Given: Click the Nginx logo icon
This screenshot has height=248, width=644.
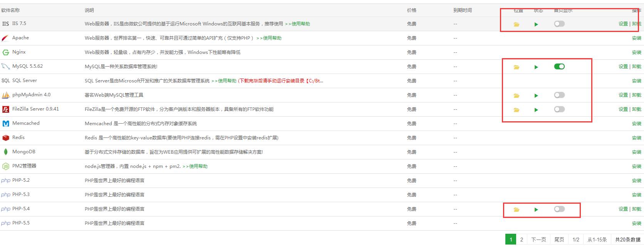Looking at the screenshot, I should (x=5, y=52).
